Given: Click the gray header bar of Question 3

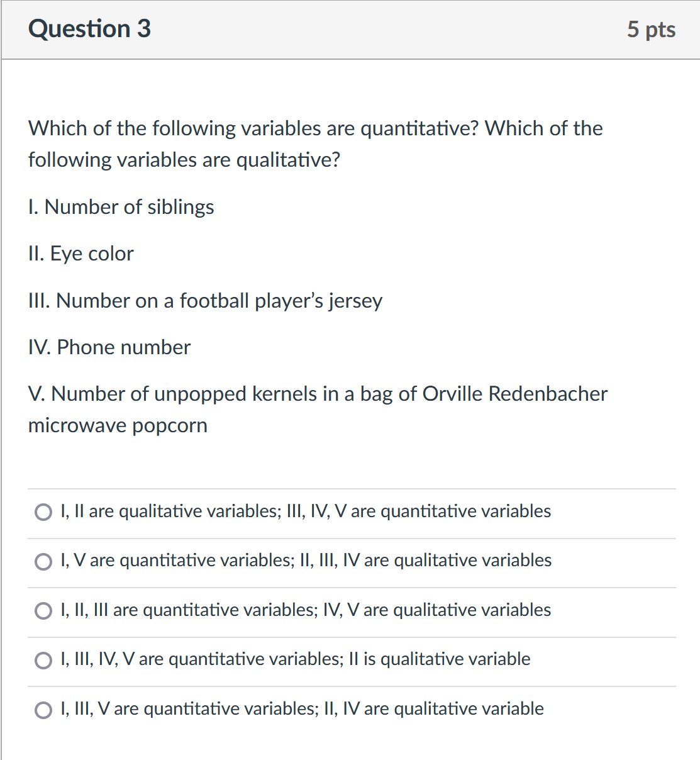Looking at the screenshot, I should (x=350, y=29).
